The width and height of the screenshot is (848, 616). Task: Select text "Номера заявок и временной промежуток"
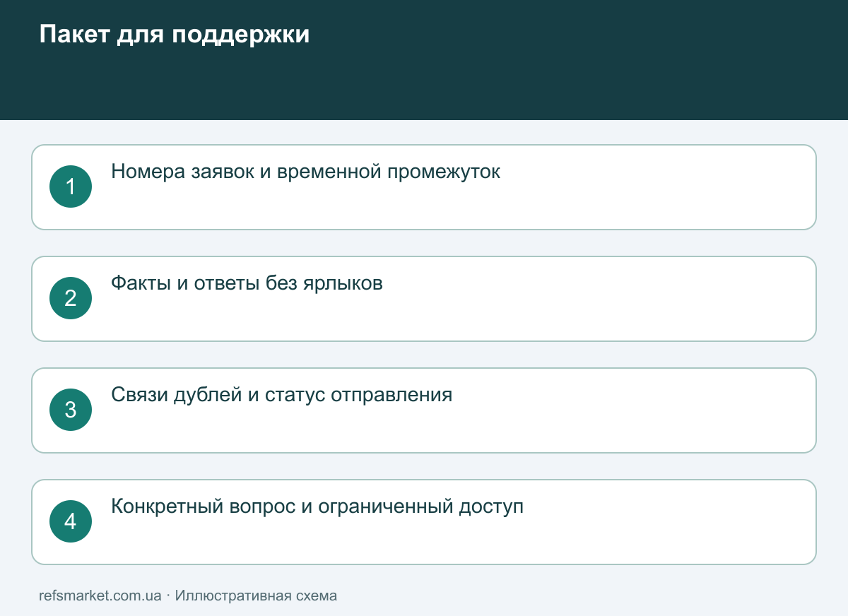click(x=306, y=172)
